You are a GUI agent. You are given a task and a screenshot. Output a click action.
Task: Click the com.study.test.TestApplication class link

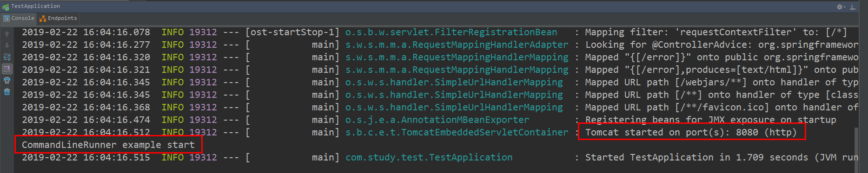coord(429,157)
